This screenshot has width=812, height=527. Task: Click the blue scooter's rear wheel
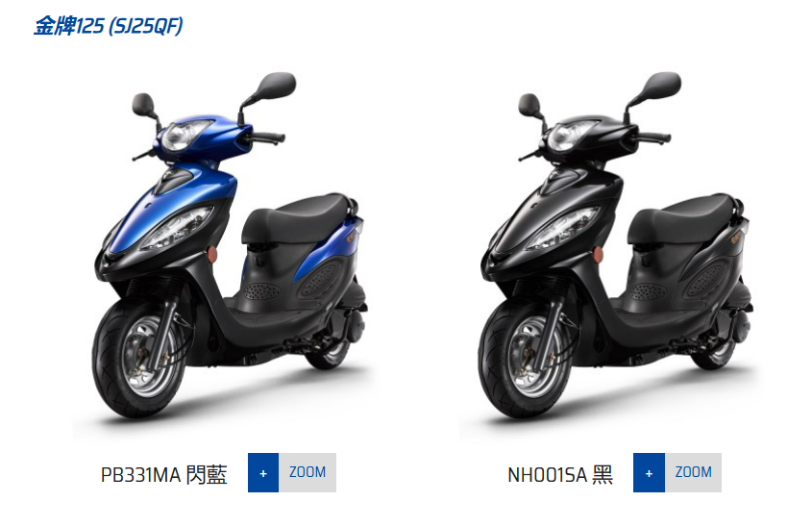(332, 350)
